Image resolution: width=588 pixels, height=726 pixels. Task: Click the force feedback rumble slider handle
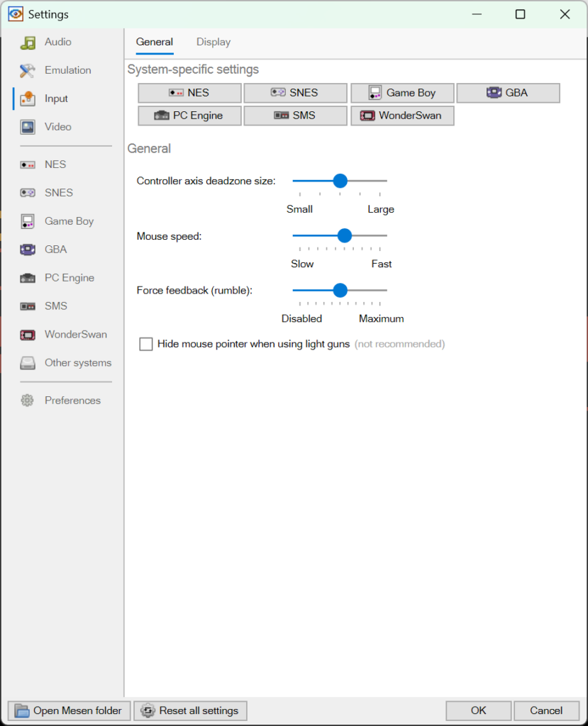tap(340, 290)
